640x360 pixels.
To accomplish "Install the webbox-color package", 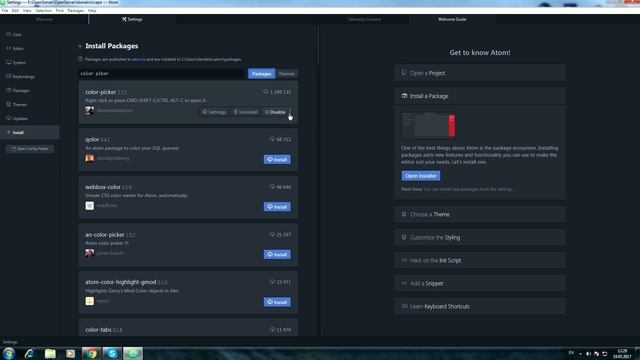I will [277, 207].
